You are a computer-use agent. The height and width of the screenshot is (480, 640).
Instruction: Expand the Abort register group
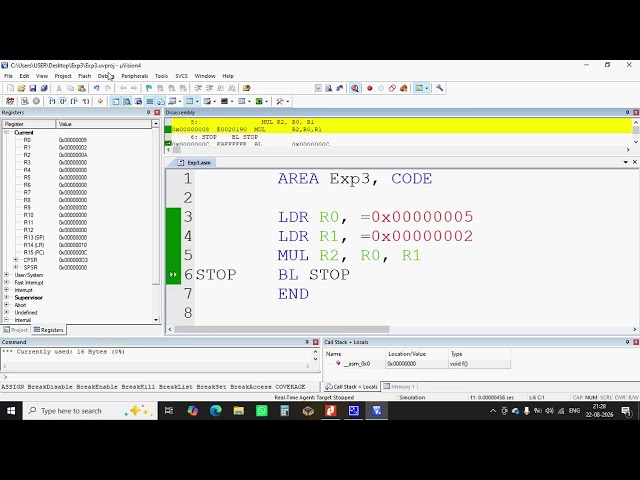[x=7, y=304]
